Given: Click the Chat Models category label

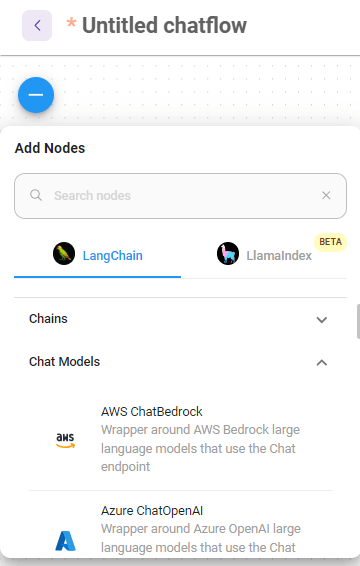Looking at the screenshot, I should [64, 362].
